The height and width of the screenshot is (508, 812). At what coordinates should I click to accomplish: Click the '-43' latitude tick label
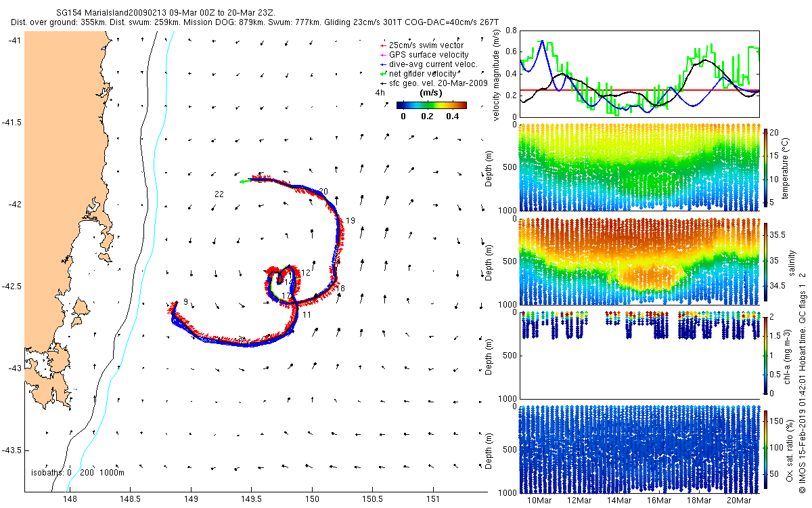(x=14, y=368)
